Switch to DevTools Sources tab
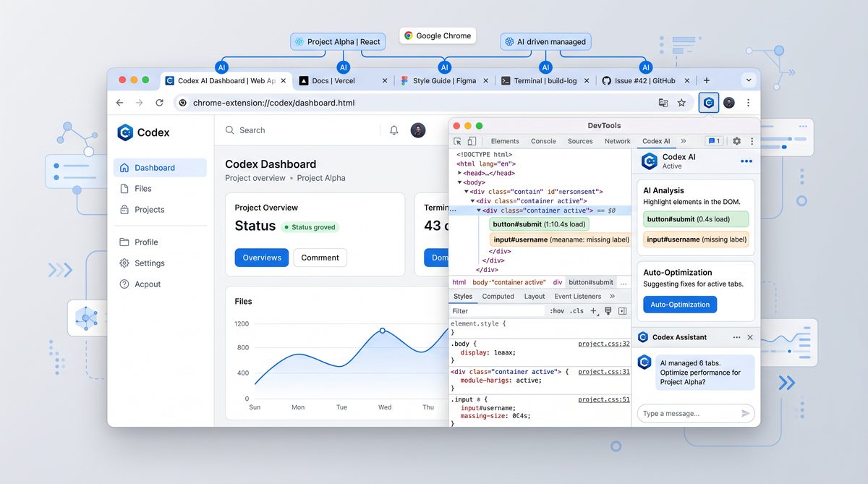The image size is (868, 484). pyautogui.click(x=580, y=142)
